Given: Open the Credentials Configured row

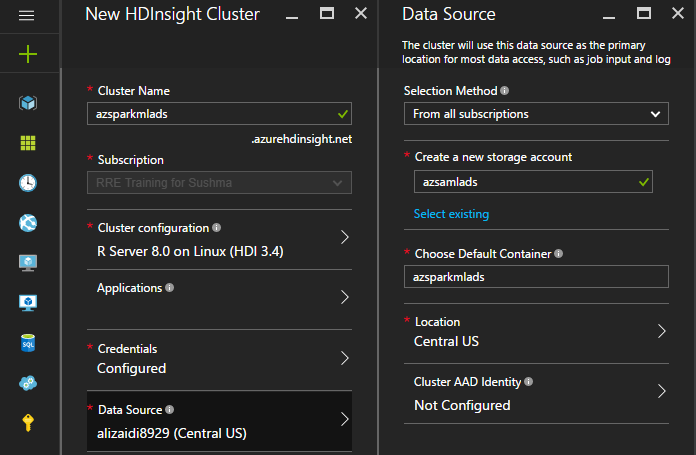Looking at the screenshot, I should (219, 358).
